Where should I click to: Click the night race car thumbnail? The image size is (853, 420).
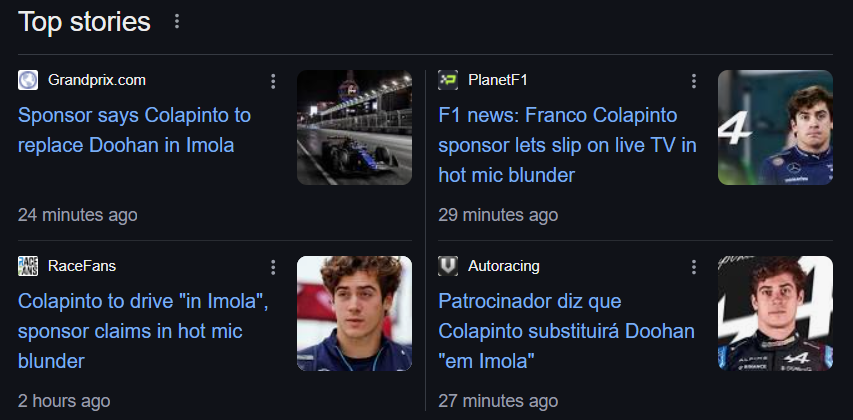tap(354, 127)
